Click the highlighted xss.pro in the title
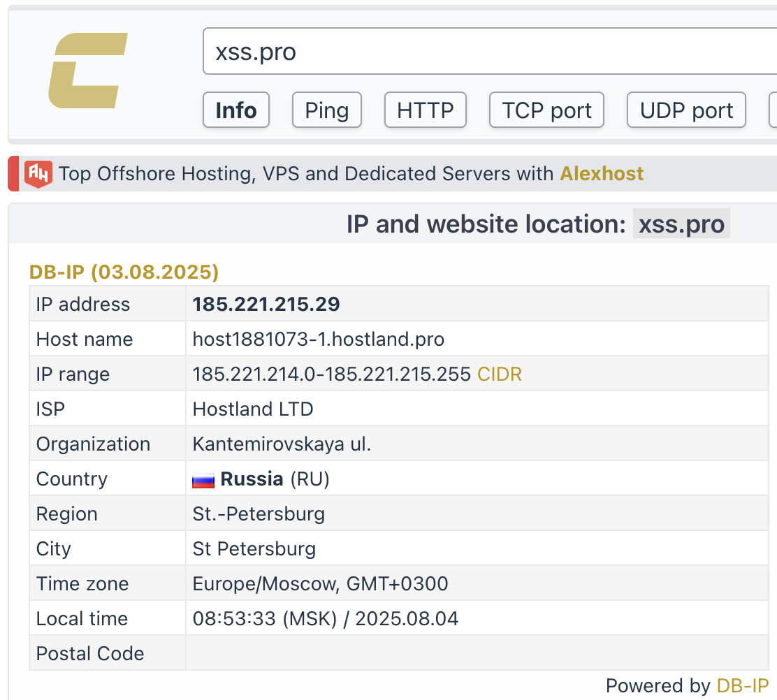The width and height of the screenshot is (777, 700). click(x=681, y=224)
